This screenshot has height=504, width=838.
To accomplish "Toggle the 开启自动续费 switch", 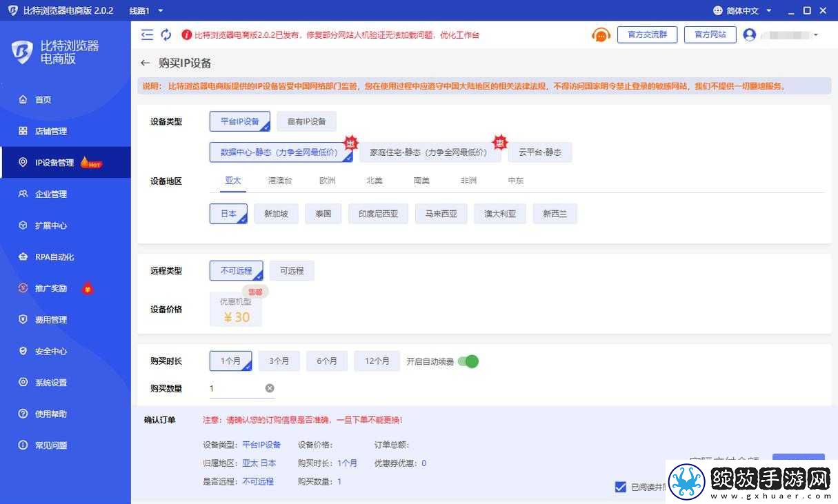I will [468, 361].
